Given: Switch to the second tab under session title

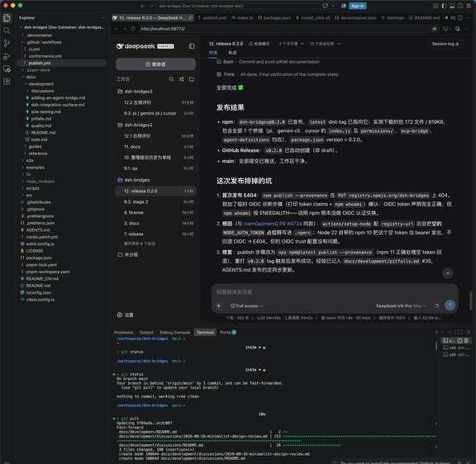Looking at the screenshot, I should pyautogui.click(x=232, y=53).
